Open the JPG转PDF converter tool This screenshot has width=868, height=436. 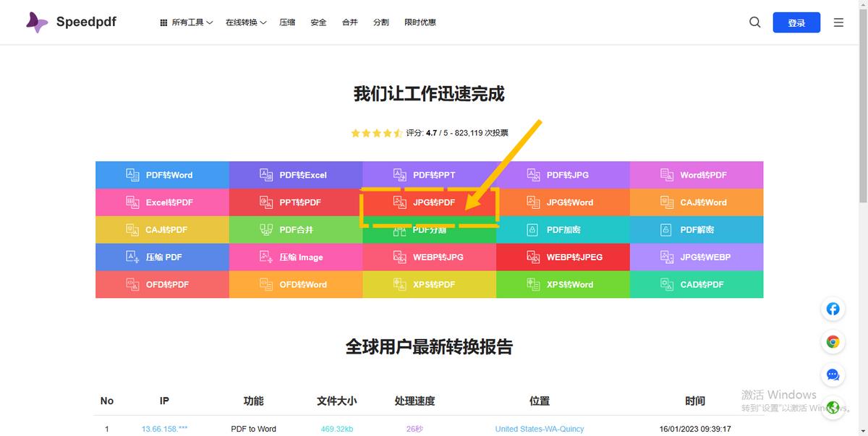coord(430,202)
